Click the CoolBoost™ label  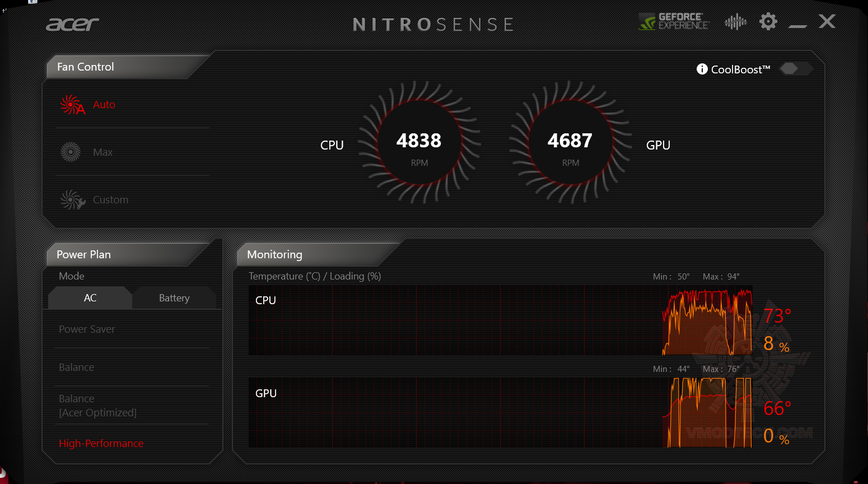pyautogui.click(x=741, y=69)
